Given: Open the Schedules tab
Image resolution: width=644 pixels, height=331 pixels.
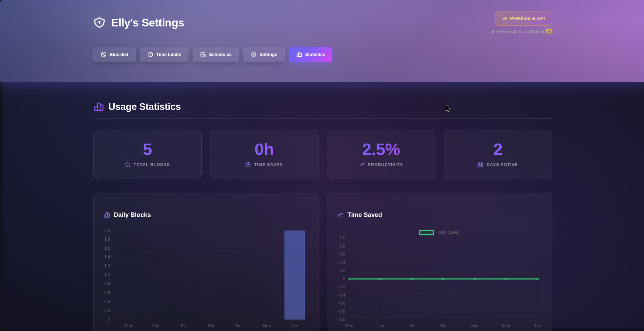Looking at the screenshot, I should click(216, 55).
